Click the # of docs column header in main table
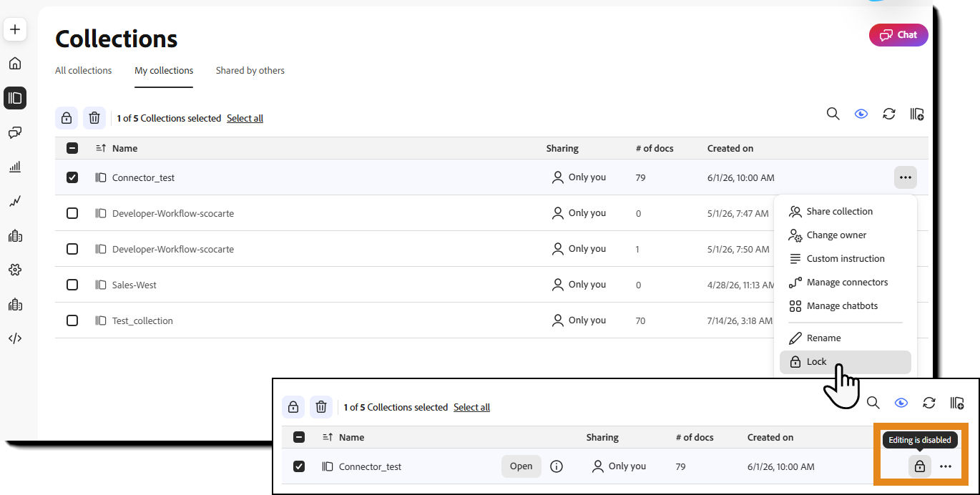The height and width of the screenshot is (495, 980). click(x=655, y=149)
